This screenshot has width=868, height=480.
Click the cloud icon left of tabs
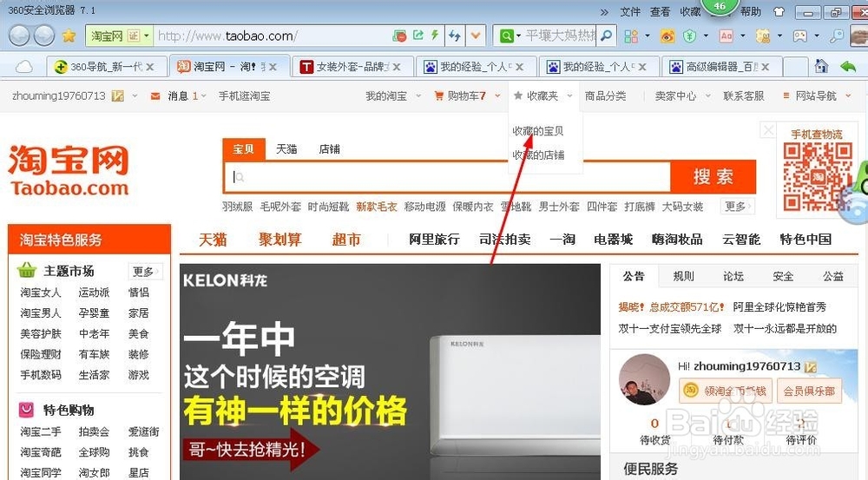(x=23, y=67)
